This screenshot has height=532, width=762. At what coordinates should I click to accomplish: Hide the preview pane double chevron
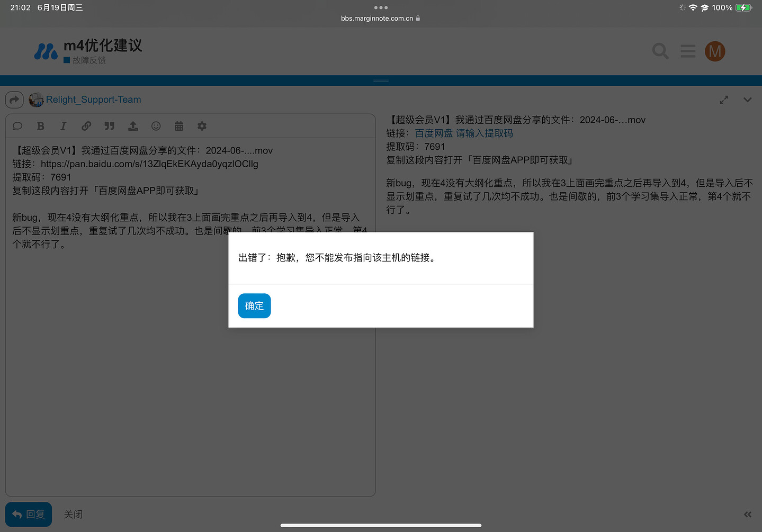[x=747, y=515]
